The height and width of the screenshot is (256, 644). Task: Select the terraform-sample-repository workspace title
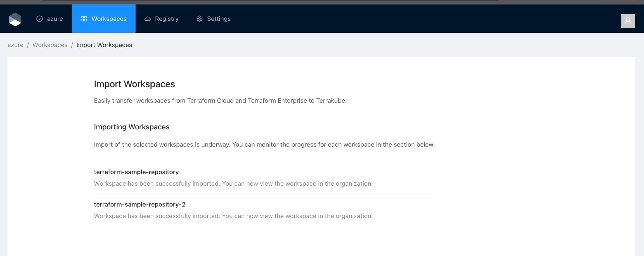coord(136,172)
